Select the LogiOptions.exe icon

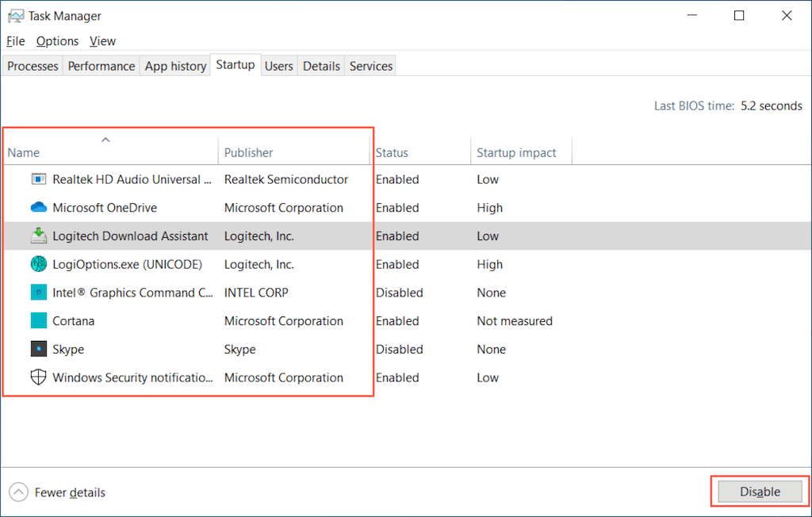coord(39,264)
